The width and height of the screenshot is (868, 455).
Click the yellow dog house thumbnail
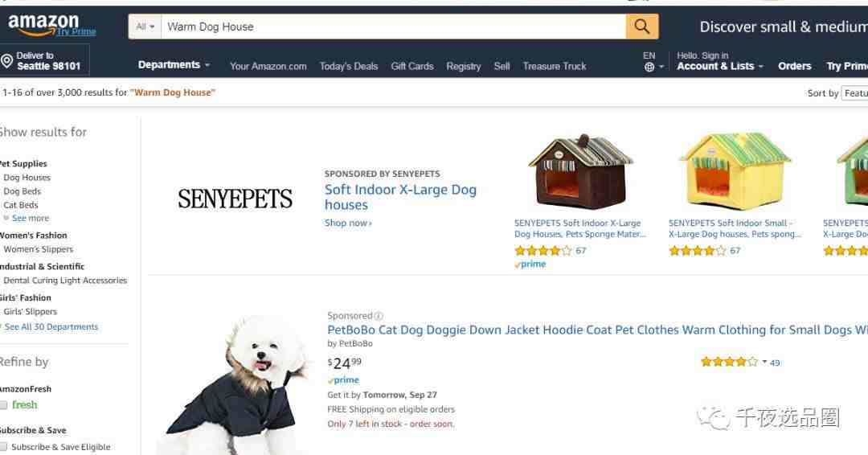[735, 171]
